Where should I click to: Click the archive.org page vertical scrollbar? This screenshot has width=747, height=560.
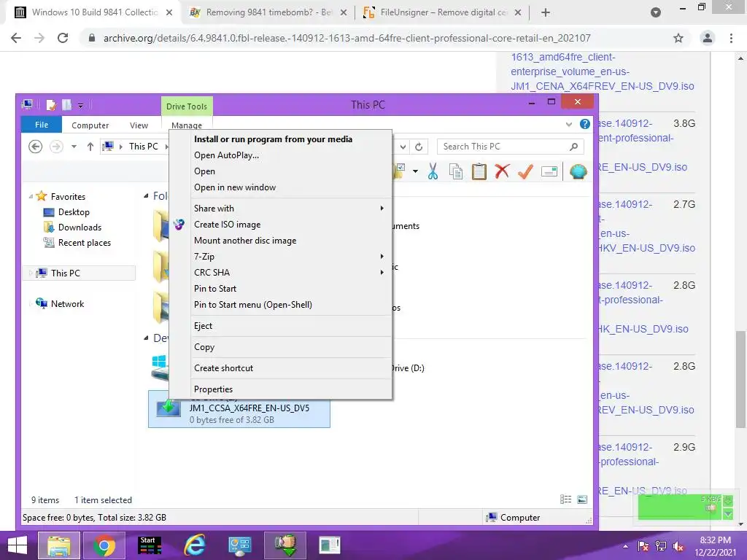(x=740, y=378)
